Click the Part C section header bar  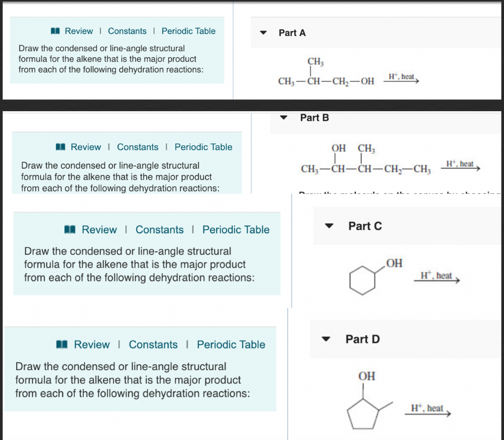pyautogui.click(x=365, y=226)
